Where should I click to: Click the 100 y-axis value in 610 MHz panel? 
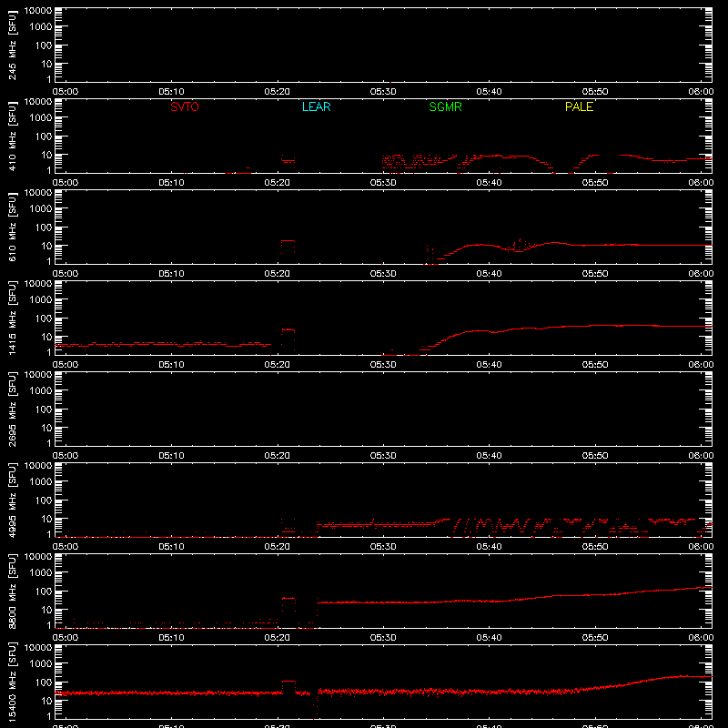pyautogui.click(x=44, y=227)
